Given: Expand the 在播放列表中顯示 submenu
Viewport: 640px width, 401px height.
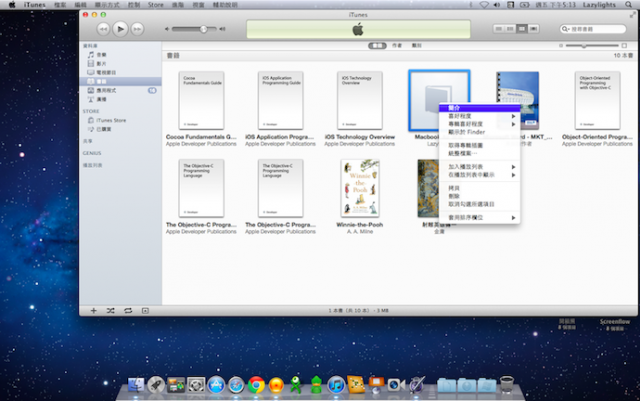Looking at the screenshot, I should [x=479, y=175].
